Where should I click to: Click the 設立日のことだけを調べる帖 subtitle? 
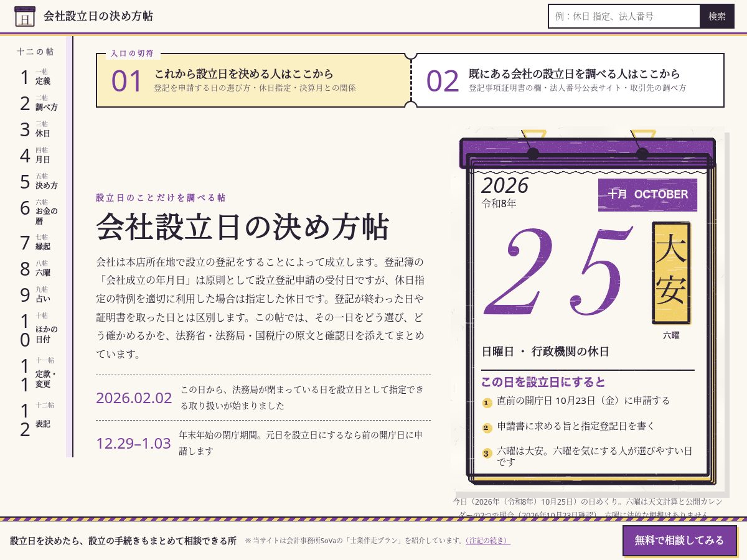click(x=161, y=198)
